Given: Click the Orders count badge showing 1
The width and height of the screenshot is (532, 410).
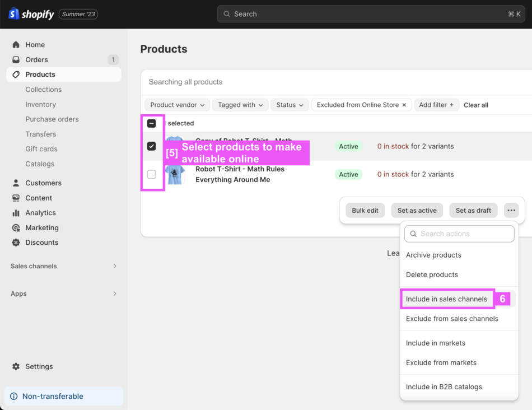Looking at the screenshot, I should click(x=113, y=60).
